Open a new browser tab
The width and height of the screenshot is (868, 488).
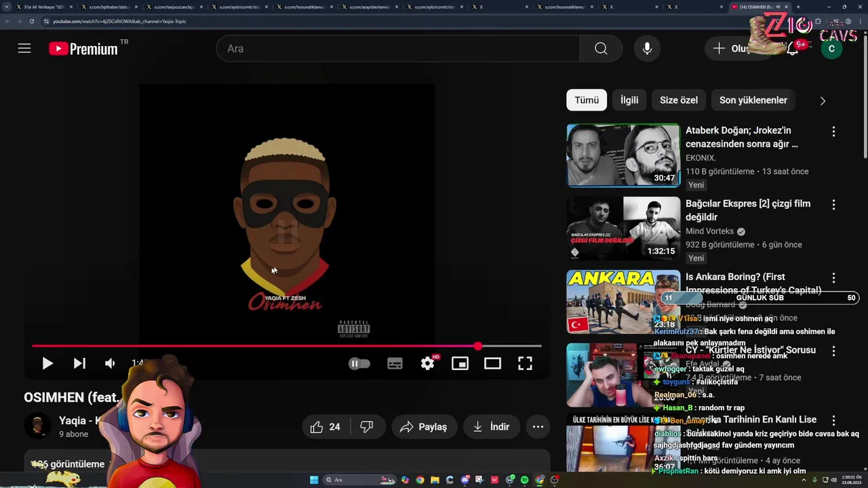[798, 7]
